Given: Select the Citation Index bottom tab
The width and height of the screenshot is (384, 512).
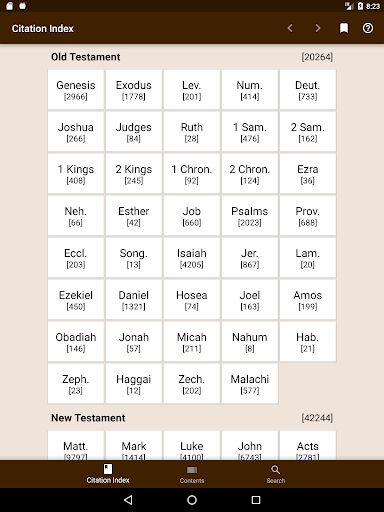Looking at the screenshot, I should coord(108,474).
